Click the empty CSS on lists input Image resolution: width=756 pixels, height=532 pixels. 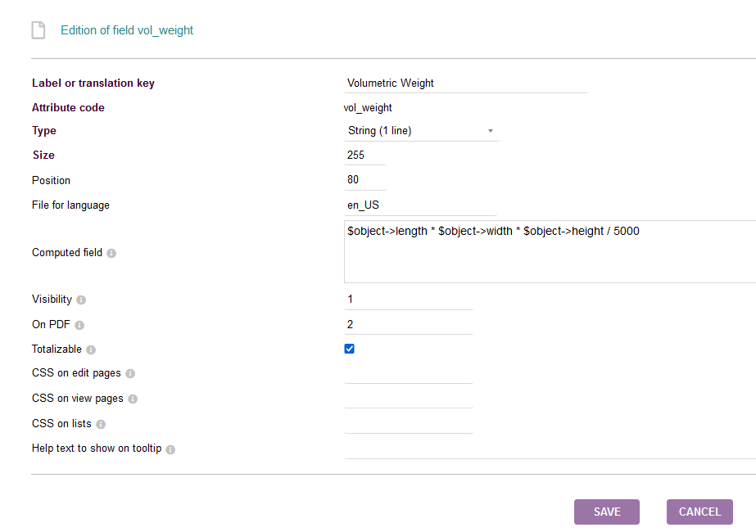tap(409, 424)
